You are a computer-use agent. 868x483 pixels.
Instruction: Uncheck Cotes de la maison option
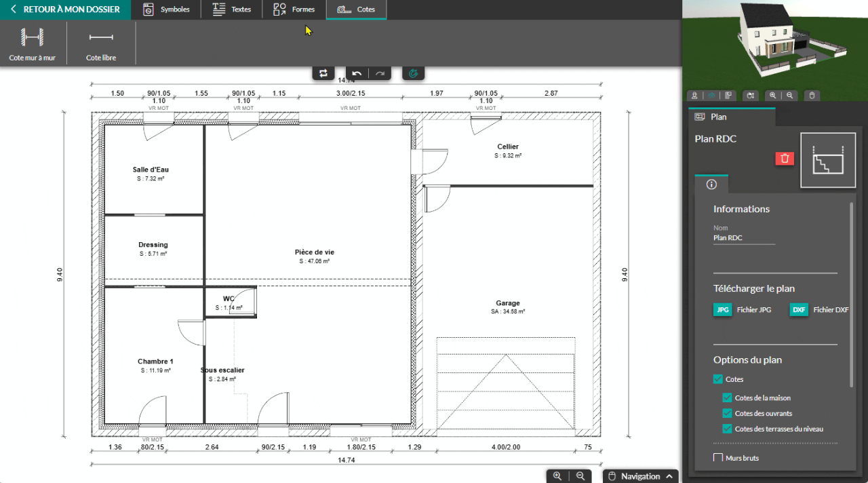tap(728, 398)
